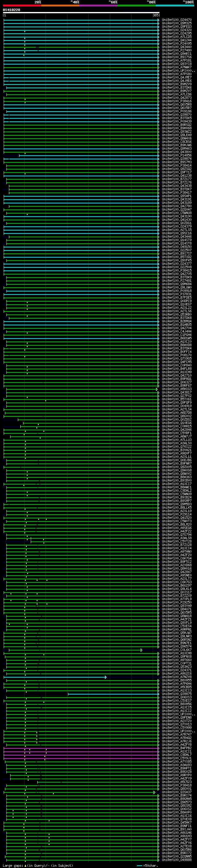Select the UniRef100_Q9FEN8 label

177,717
